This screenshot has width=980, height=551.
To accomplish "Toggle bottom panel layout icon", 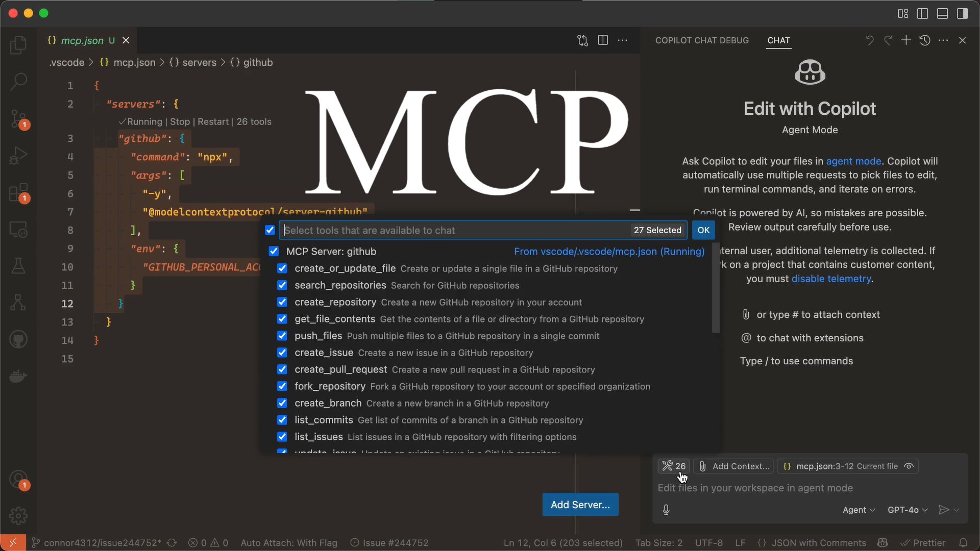I will coord(943,14).
